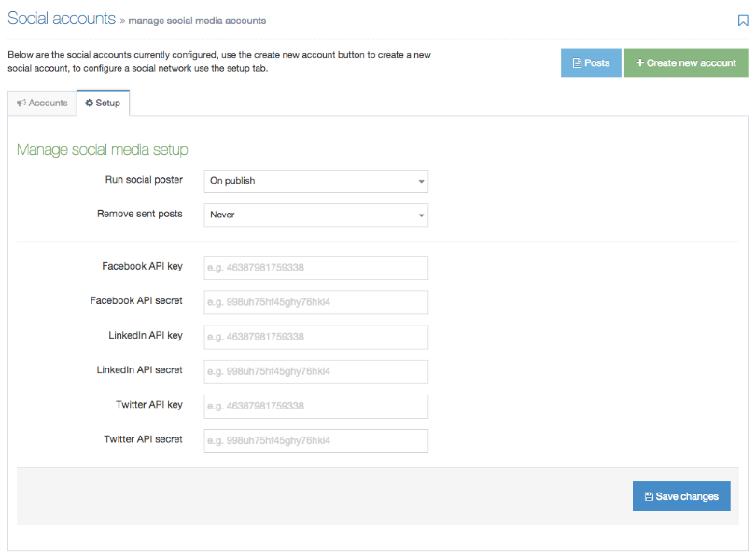Viewport: 756px width, 555px height.
Task: Click the floppy disk icon on Save changes
Action: [x=649, y=496]
